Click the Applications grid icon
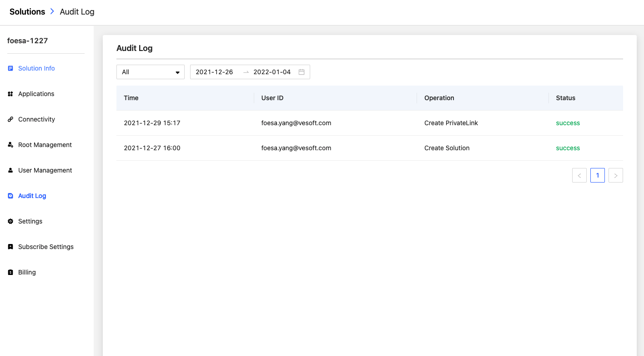The height and width of the screenshot is (356, 644). point(10,94)
